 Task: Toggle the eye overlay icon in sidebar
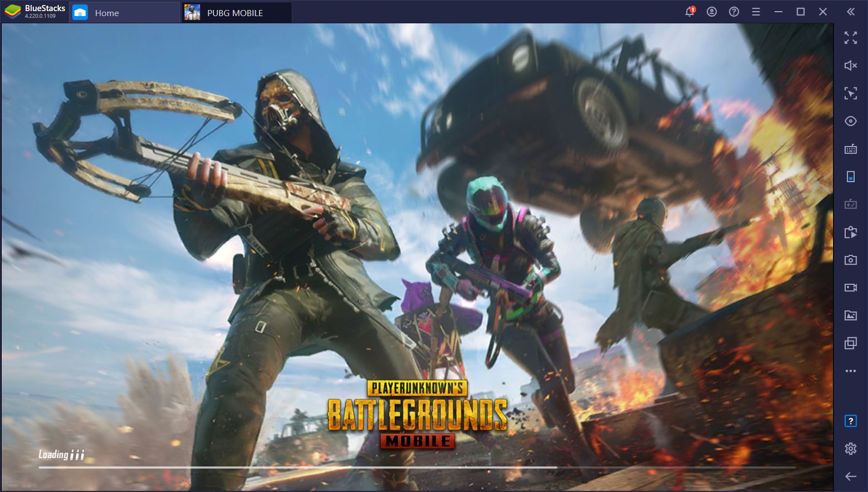point(851,121)
